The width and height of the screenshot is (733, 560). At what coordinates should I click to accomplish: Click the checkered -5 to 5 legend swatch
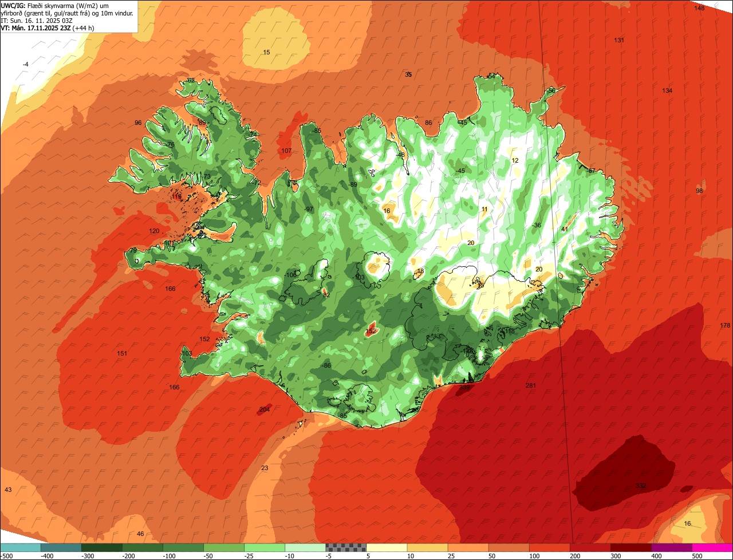[346, 547]
